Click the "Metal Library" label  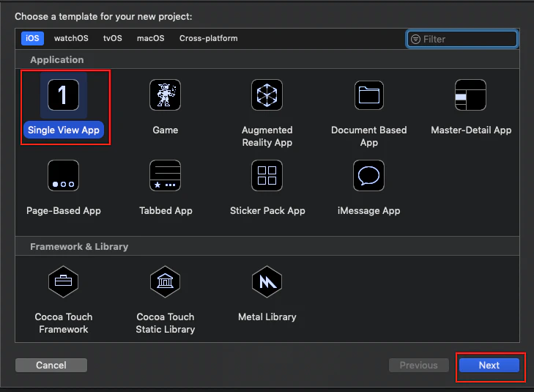267,317
